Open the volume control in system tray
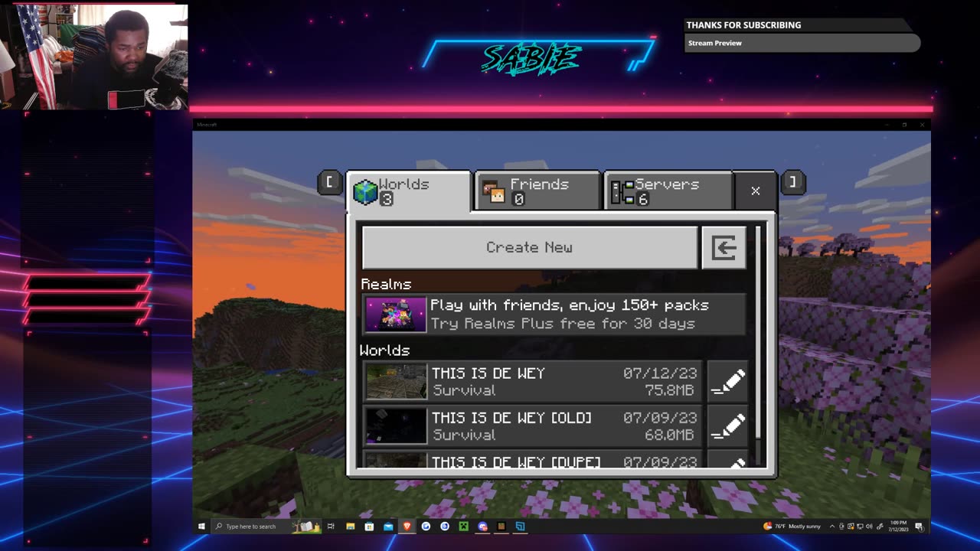The image size is (980, 551). click(869, 527)
